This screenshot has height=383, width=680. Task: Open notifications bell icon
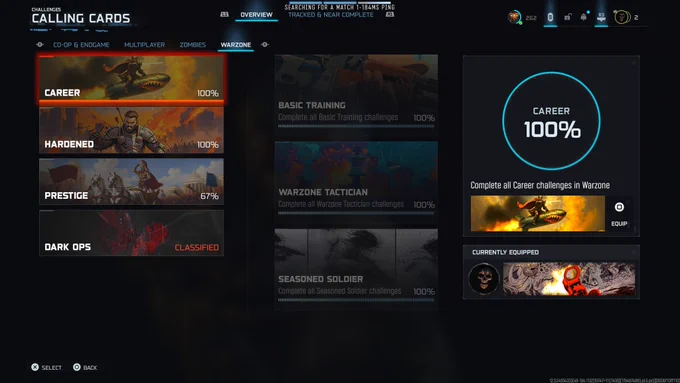point(584,17)
